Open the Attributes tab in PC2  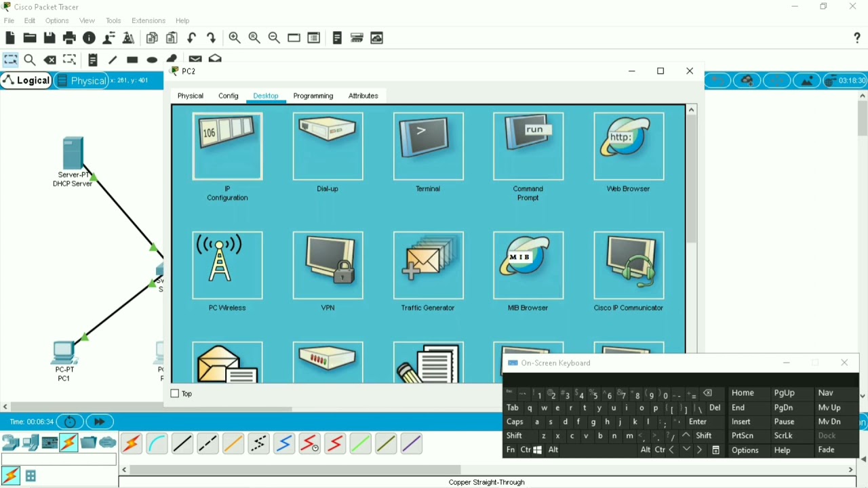(363, 96)
